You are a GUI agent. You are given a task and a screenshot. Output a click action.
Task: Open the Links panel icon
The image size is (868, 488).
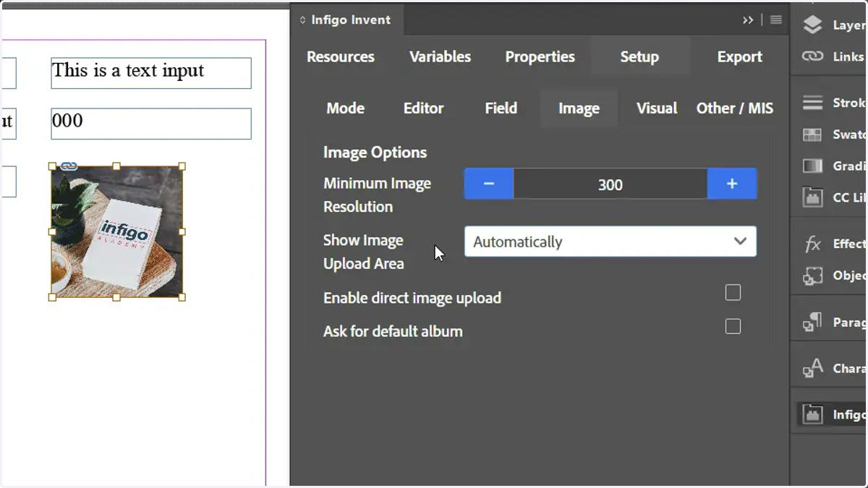[x=813, y=56]
